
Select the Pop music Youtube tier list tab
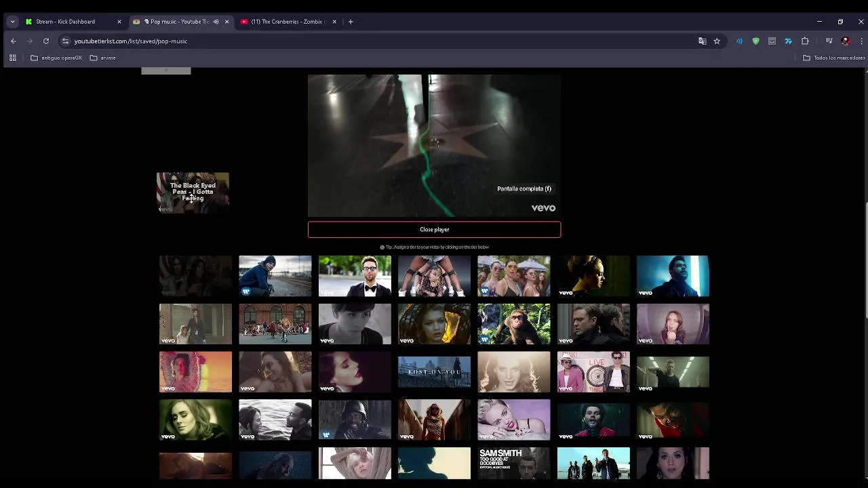(x=180, y=22)
